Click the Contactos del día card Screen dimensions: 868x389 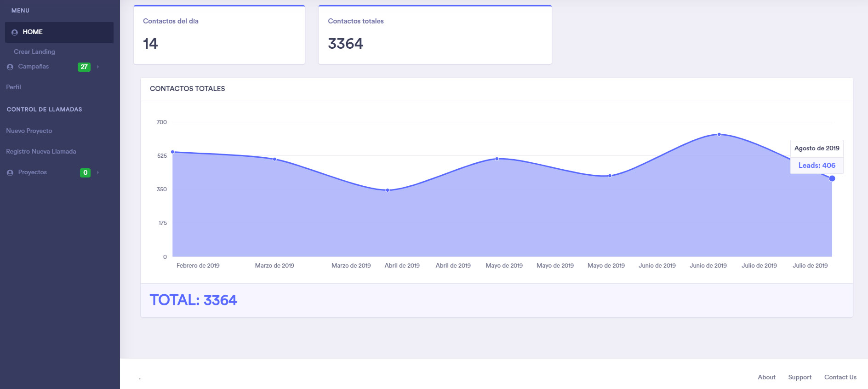(219, 35)
